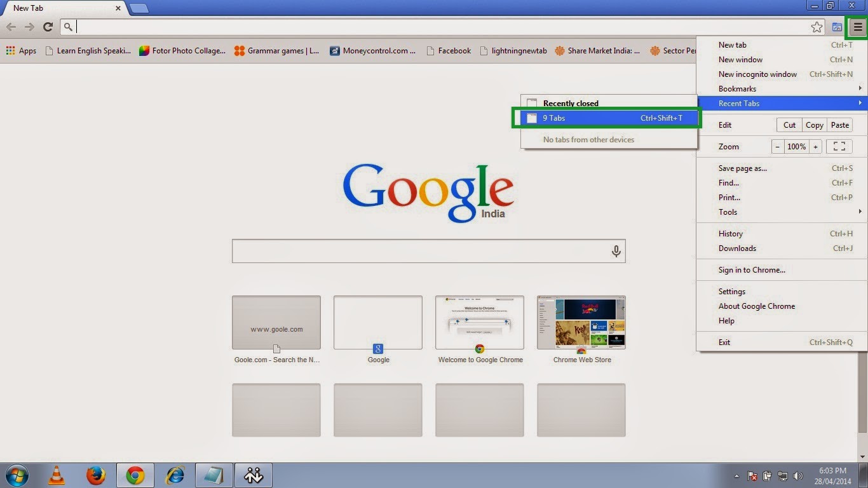Click the Back arrow icon

tap(11, 27)
